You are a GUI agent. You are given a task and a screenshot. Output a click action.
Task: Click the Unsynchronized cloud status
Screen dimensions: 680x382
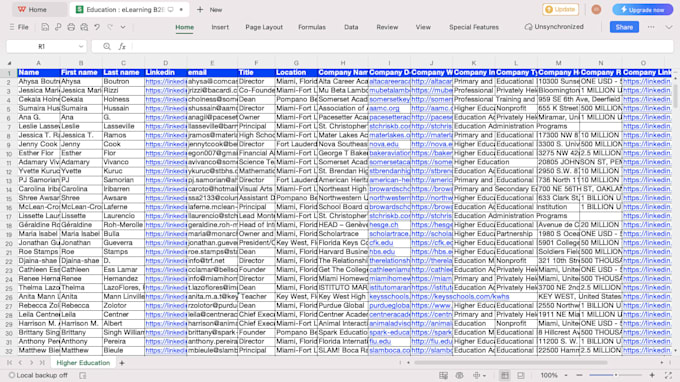click(x=554, y=27)
